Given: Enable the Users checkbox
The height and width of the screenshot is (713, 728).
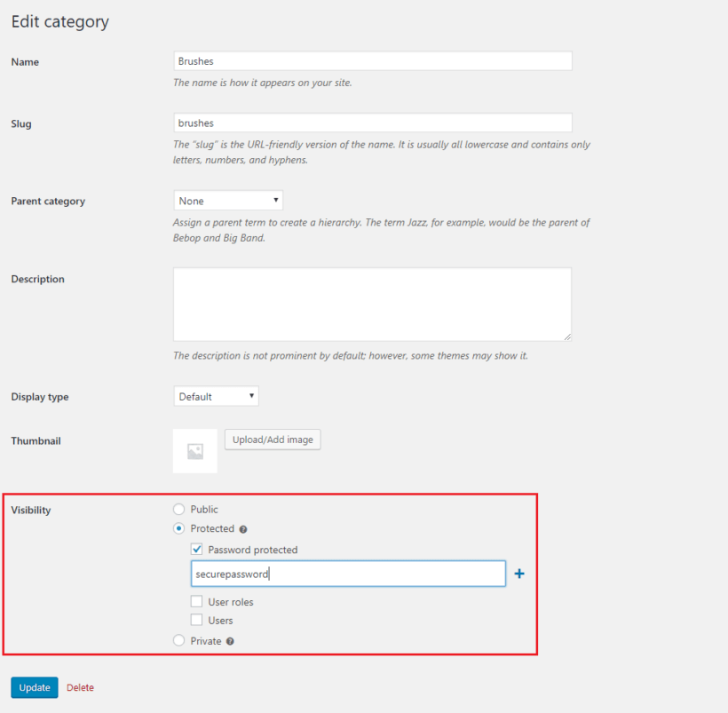Looking at the screenshot, I should (196, 620).
